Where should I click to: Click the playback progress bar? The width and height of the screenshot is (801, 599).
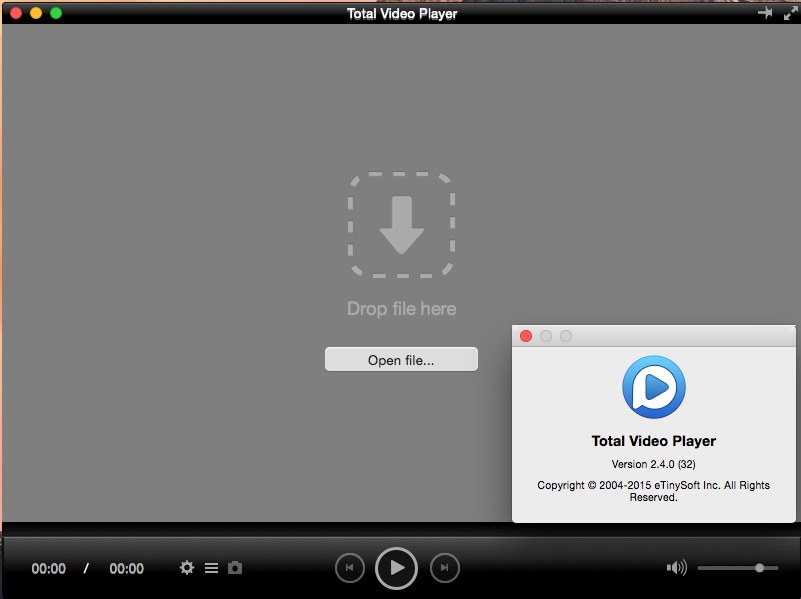coord(400,530)
